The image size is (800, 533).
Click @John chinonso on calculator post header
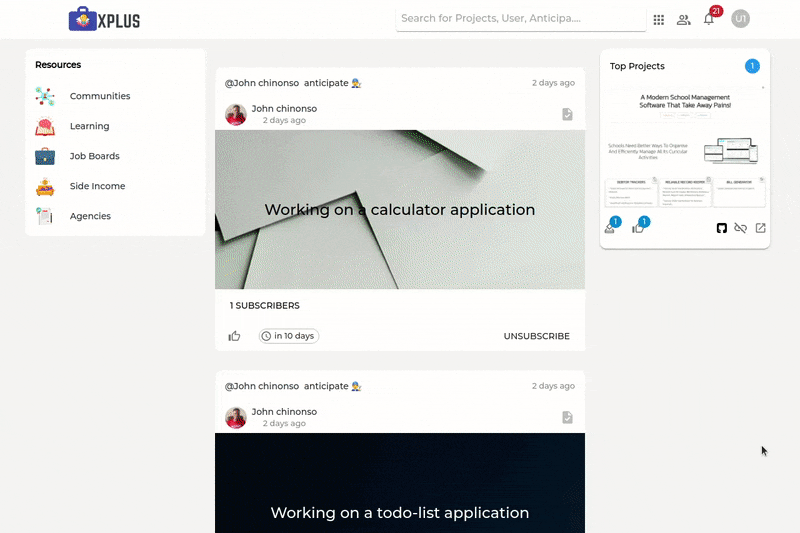pos(262,83)
